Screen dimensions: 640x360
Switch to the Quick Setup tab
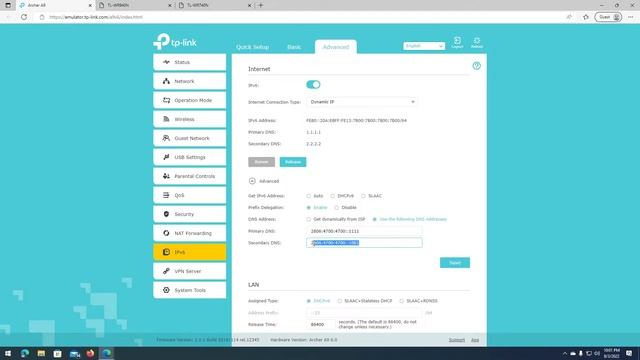(x=252, y=47)
